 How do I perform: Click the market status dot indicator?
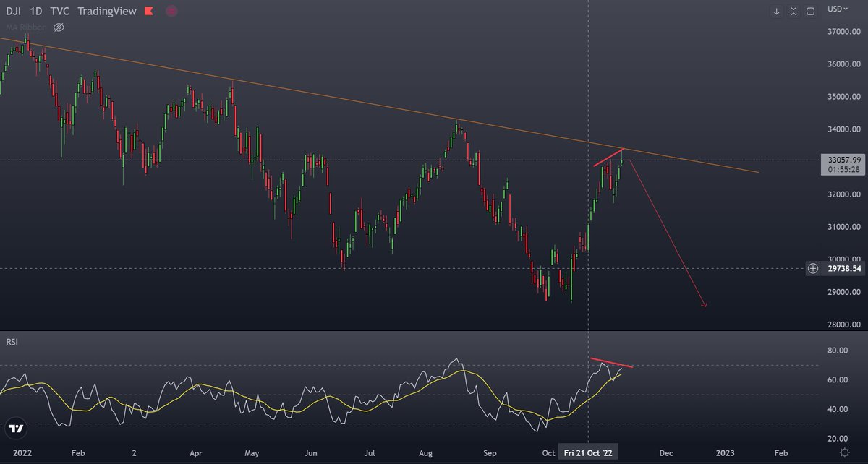tap(171, 12)
